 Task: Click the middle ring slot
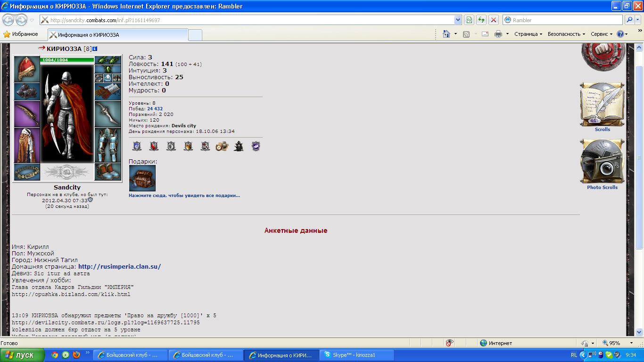[108, 78]
